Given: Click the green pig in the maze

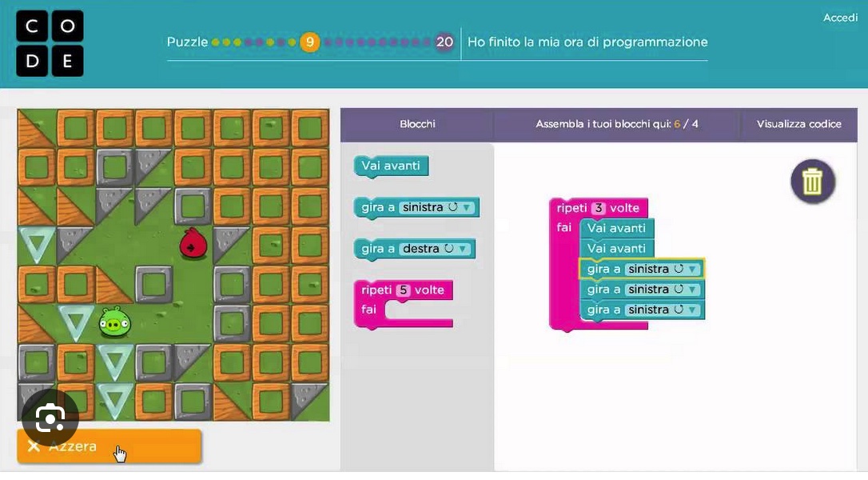Looking at the screenshot, I should click(115, 322).
